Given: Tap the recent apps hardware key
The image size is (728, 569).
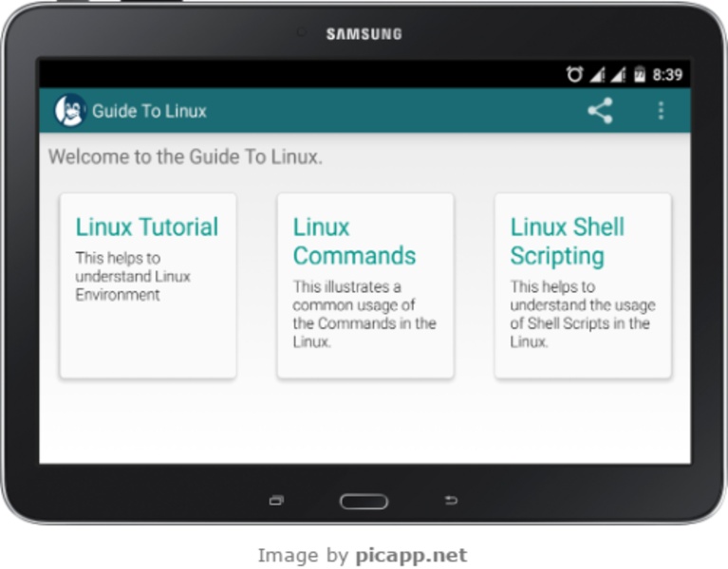Looking at the screenshot, I should (276, 501).
